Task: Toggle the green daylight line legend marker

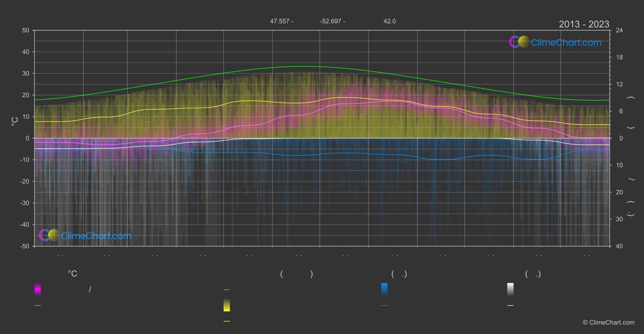Action: coord(227,290)
